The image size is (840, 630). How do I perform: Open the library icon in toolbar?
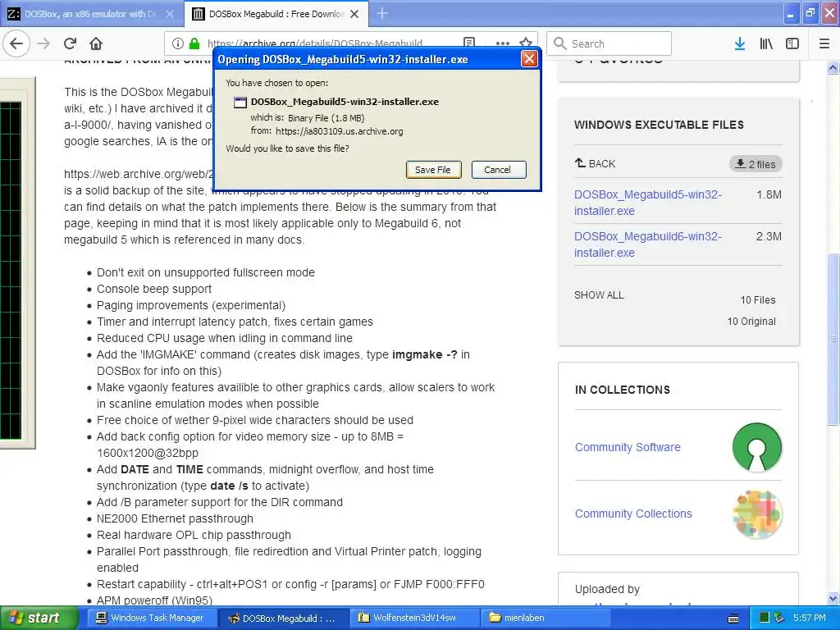[766, 43]
